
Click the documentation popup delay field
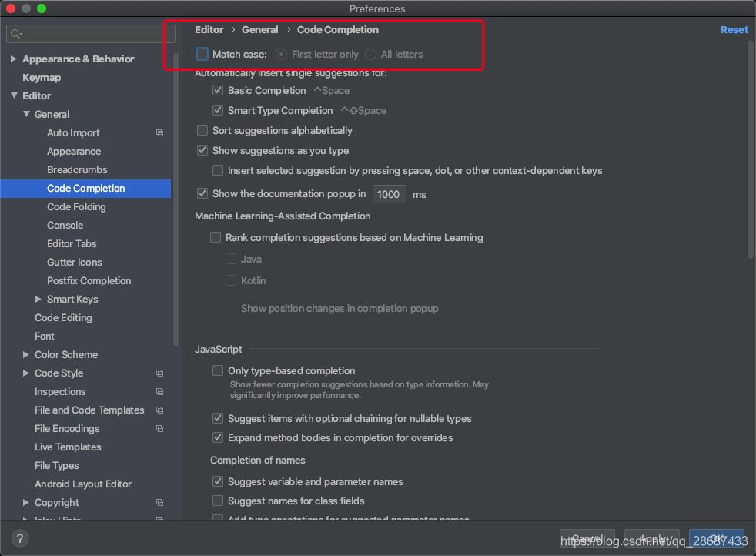(x=389, y=194)
